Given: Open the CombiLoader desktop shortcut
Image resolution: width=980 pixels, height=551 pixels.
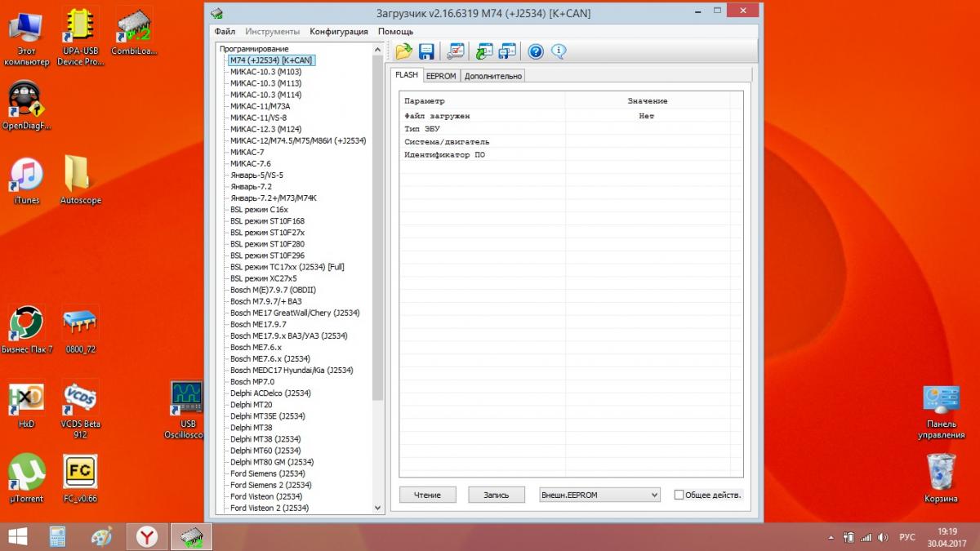Looking at the screenshot, I should 134,33.
